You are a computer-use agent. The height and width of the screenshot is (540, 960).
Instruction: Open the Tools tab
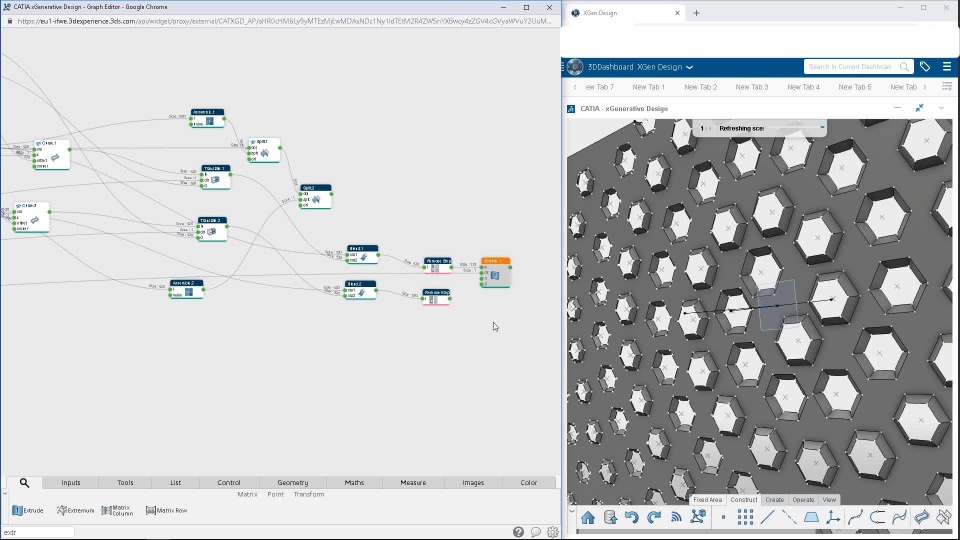(125, 482)
